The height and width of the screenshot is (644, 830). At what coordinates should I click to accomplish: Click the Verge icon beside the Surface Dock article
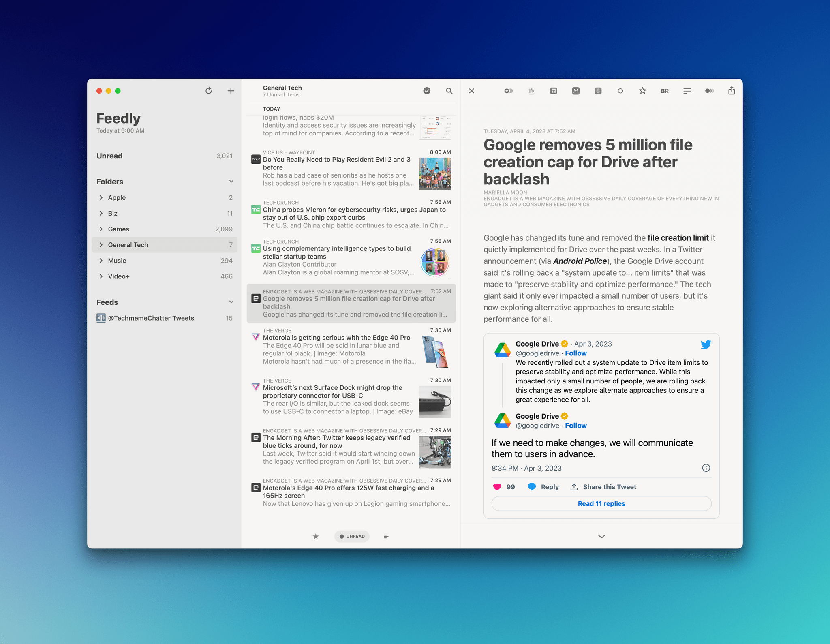(256, 387)
